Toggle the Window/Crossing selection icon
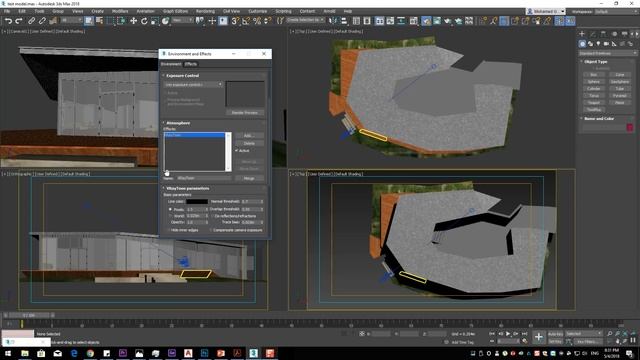 [x=121, y=21]
